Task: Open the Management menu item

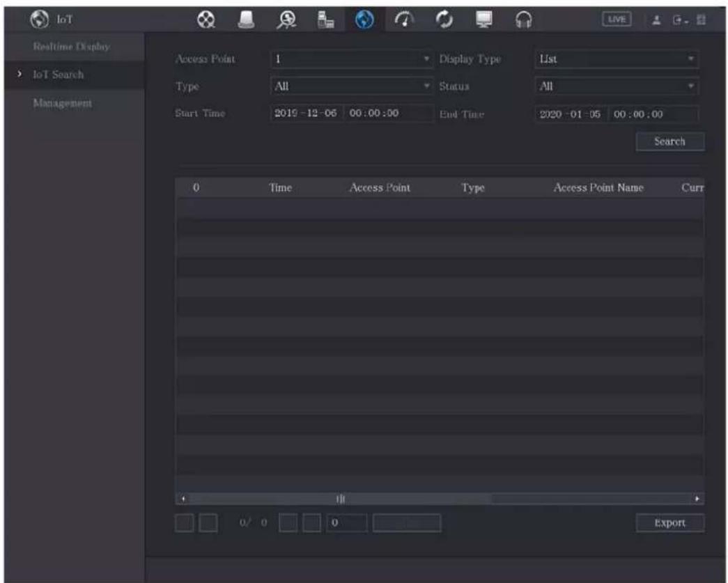Action: 62,103
